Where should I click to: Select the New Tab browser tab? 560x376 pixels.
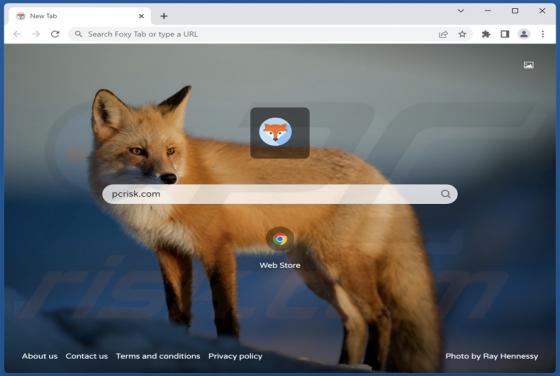click(79, 16)
